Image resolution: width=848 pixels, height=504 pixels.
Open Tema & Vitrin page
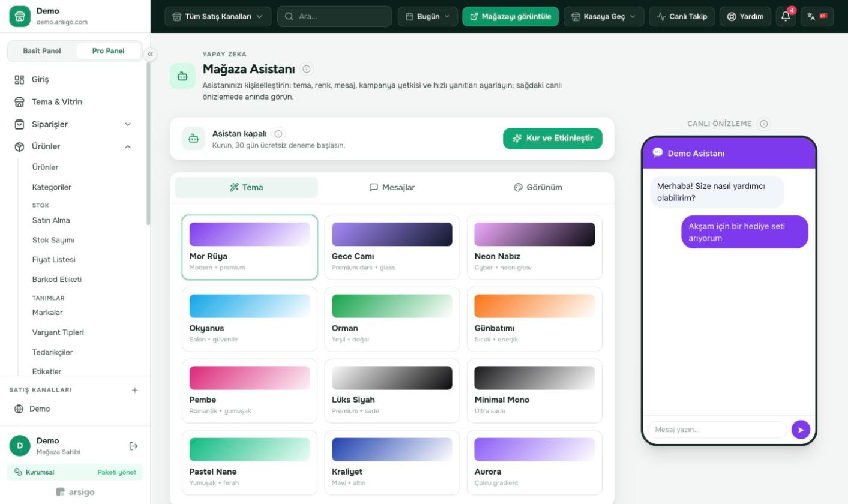coord(75,102)
